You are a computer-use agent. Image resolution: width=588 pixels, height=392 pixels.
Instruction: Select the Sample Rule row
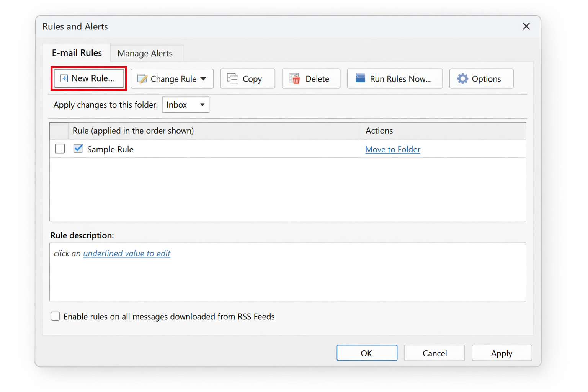click(x=110, y=149)
